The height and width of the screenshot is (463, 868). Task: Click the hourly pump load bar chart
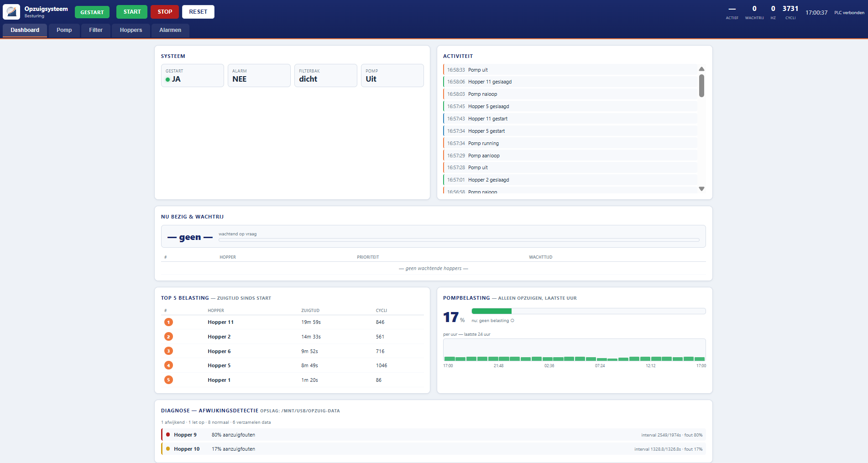click(x=575, y=350)
